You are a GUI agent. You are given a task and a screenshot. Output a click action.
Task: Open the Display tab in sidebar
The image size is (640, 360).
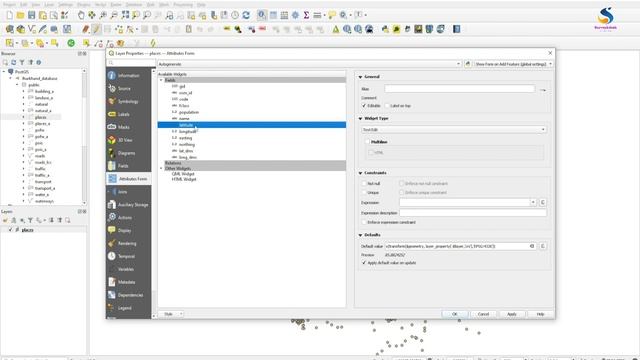click(x=129, y=231)
